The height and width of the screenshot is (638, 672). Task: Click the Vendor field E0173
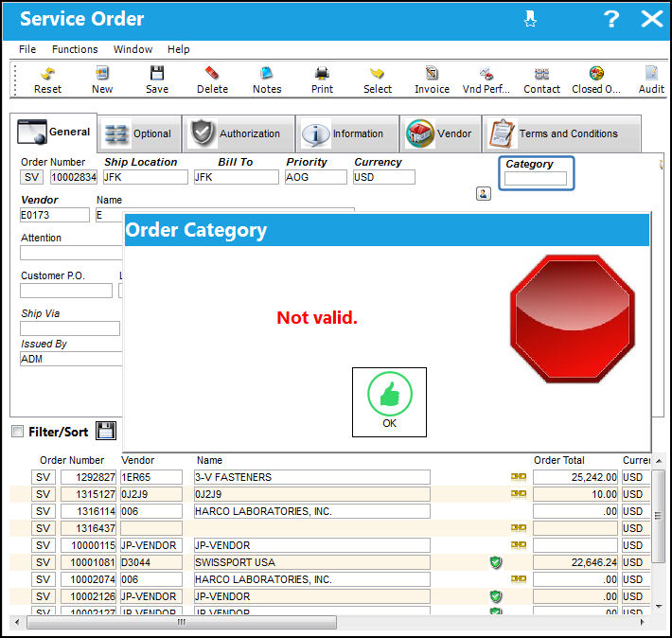click(x=55, y=215)
